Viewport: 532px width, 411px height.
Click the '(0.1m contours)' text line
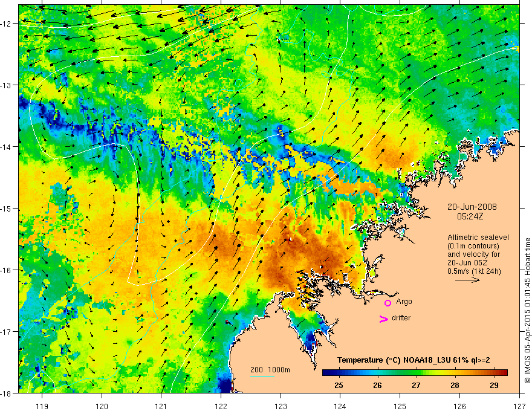tap(473, 246)
